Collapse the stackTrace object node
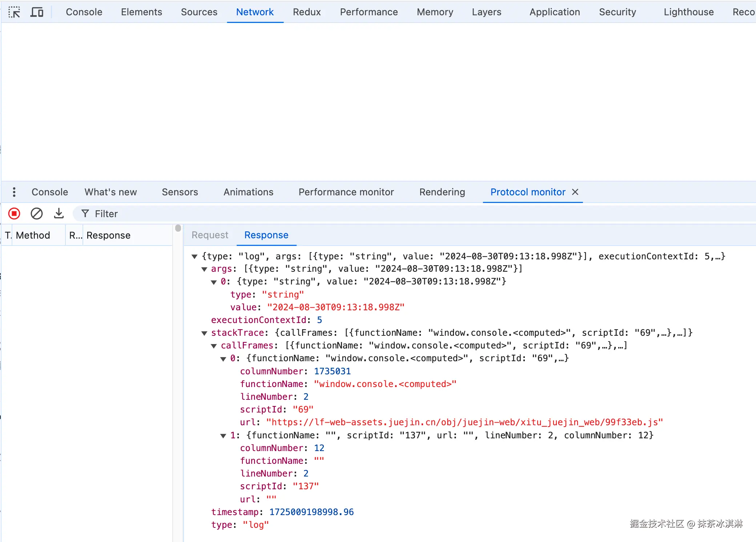This screenshot has width=756, height=542. tap(204, 333)
